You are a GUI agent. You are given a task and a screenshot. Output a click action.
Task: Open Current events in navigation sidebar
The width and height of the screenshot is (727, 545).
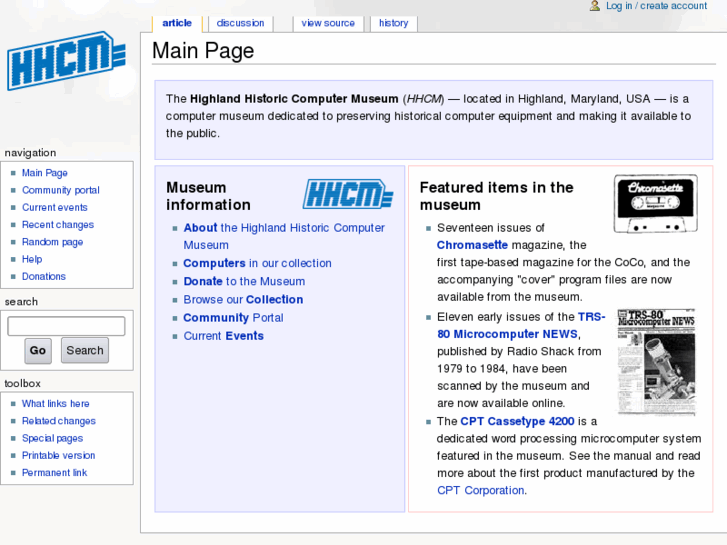[x=55, y=207]
